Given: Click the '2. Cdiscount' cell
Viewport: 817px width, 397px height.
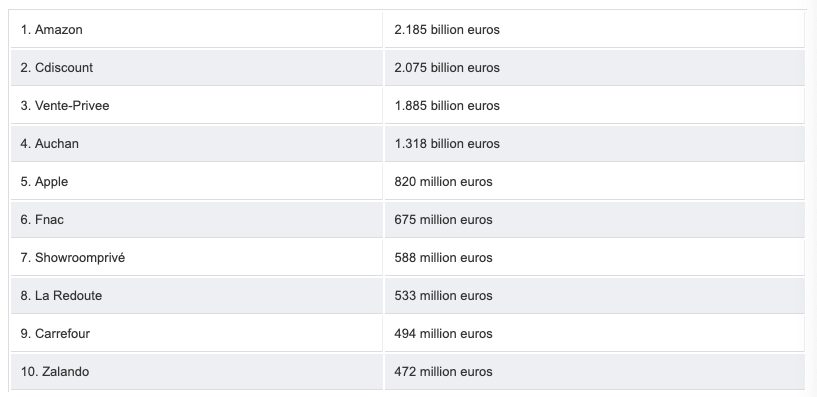Looking at the screenshot, I should tap(196, 68).
